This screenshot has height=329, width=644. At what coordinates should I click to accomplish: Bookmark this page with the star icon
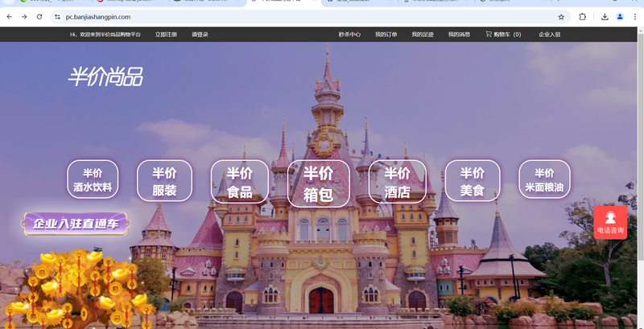pos(561,17)
